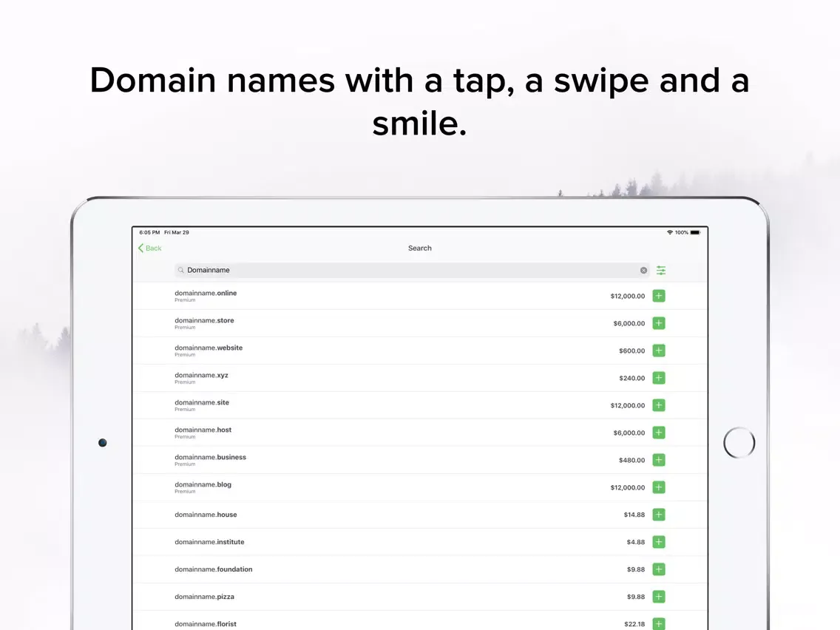840x630 pixels.
Task: Click the Wi-Fi status icon
Action: (x=670, y=232)
